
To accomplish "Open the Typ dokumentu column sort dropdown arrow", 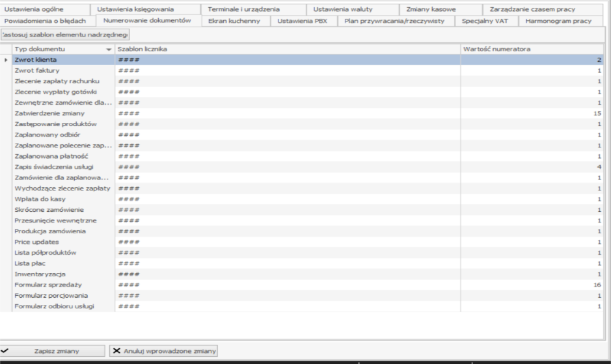I will 109,49.
